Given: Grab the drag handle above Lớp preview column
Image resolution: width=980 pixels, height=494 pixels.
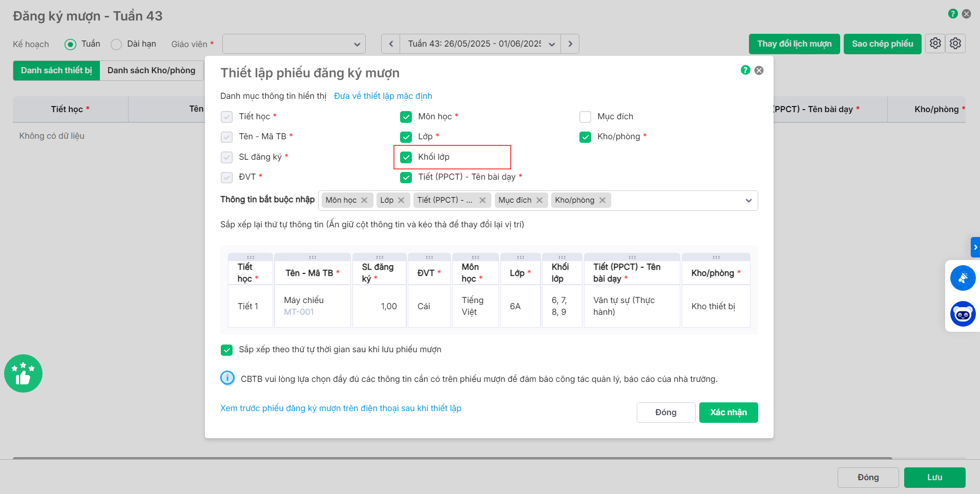Looking at the screenshot, I should click(520, 257).
